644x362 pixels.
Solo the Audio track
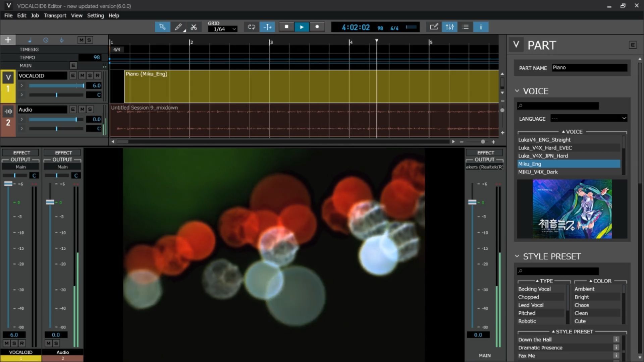click(90, 109)
